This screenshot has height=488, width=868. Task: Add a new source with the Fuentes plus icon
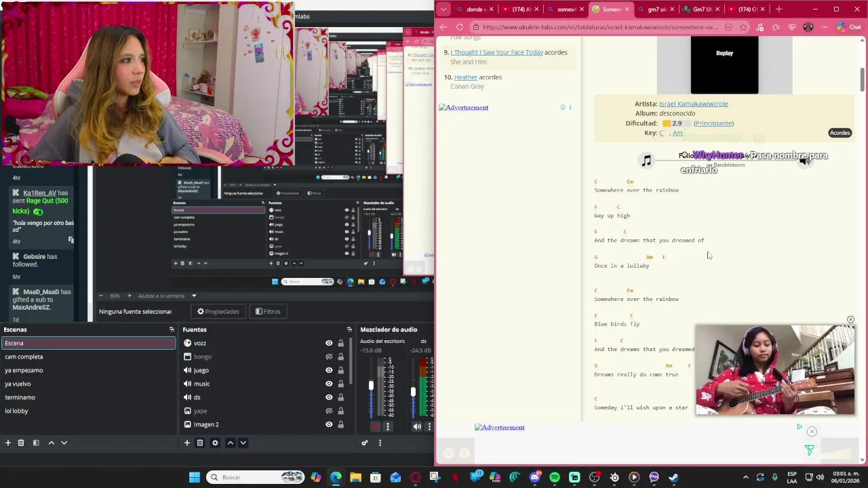pos(187,443)
